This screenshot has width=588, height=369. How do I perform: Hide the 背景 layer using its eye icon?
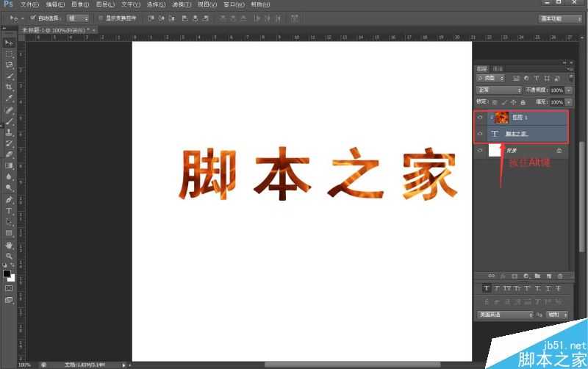coord(480,150)
